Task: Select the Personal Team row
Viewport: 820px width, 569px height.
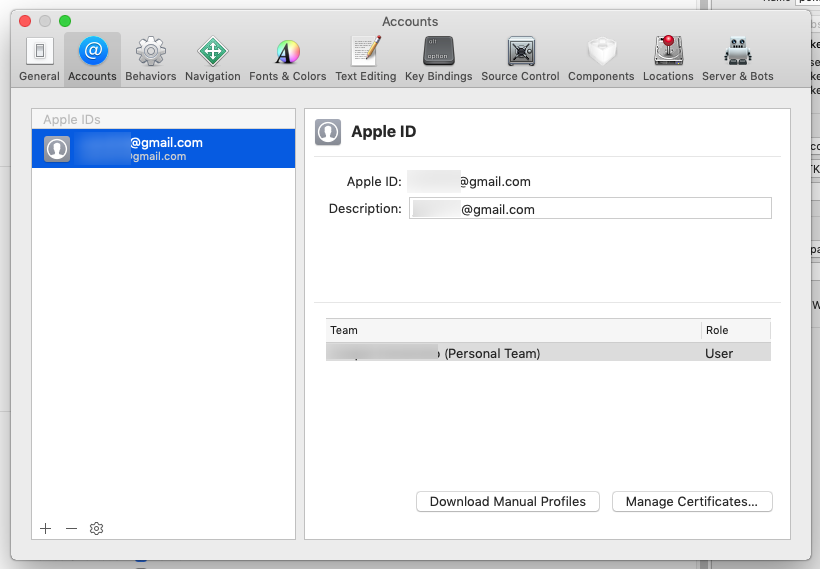Action: [x=548, y=352]
